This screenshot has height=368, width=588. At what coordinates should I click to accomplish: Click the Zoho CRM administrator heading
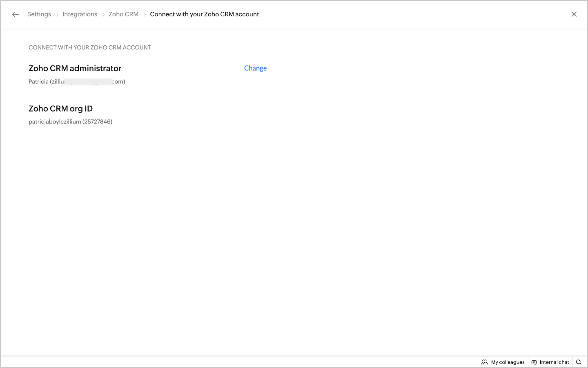[x=75, y=68]
